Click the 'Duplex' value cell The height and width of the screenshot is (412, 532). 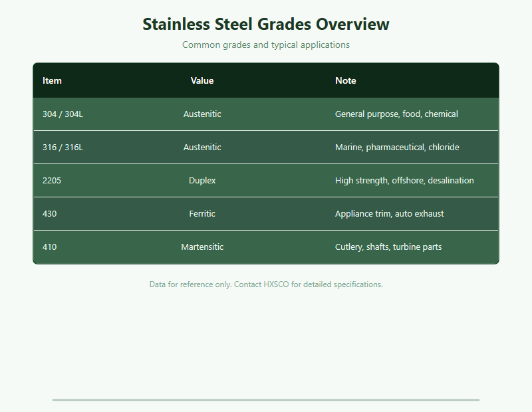tap(202, 180)
